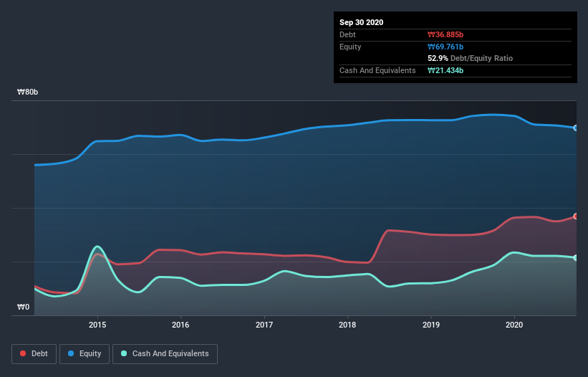The height and width of the screenshot is (377, 588).
Task: Click the Debt value ₩36.885b
Action: [x=445, y=35]
